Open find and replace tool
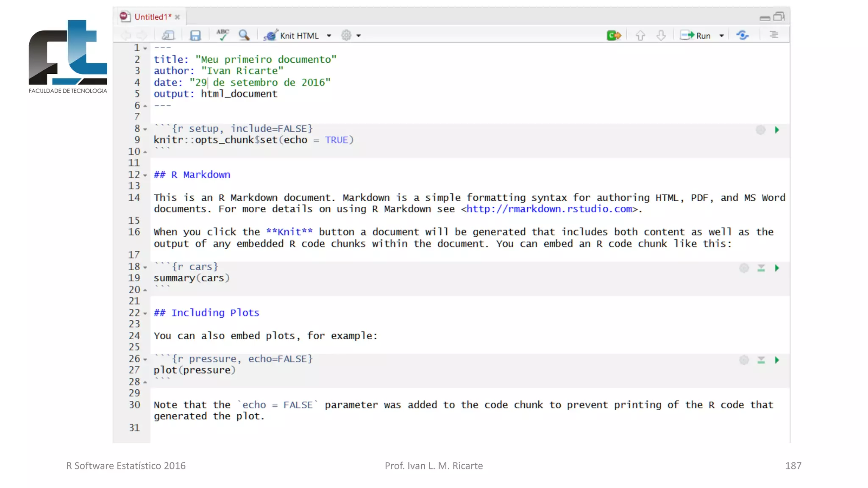 point(244,35)
